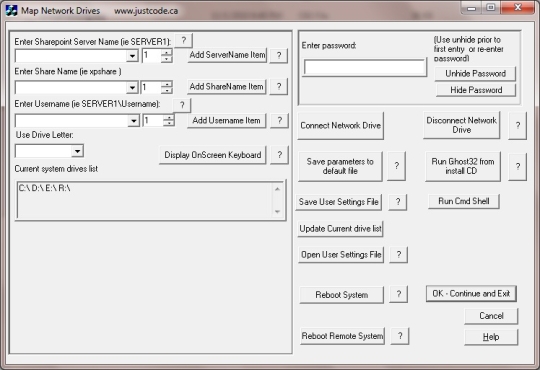The height and width of the screenshot is (370, 540).
Task: Open help beside Enter Username label
Action: 182,105
